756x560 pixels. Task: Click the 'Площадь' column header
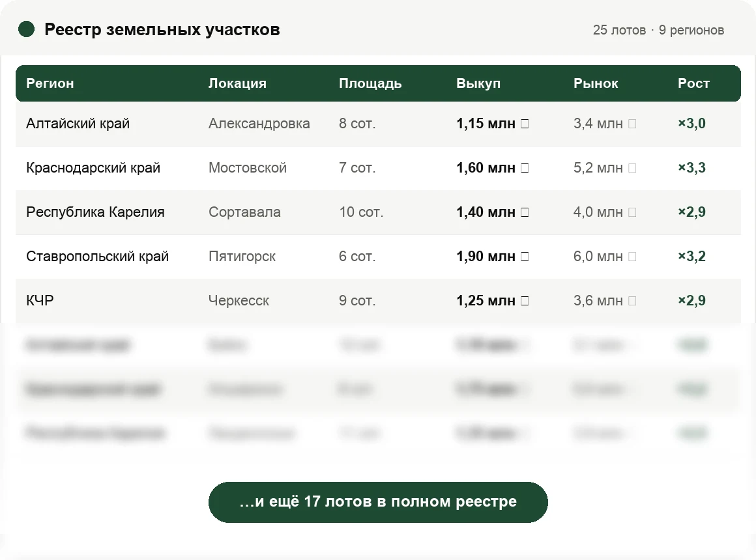tap(370, 83)
